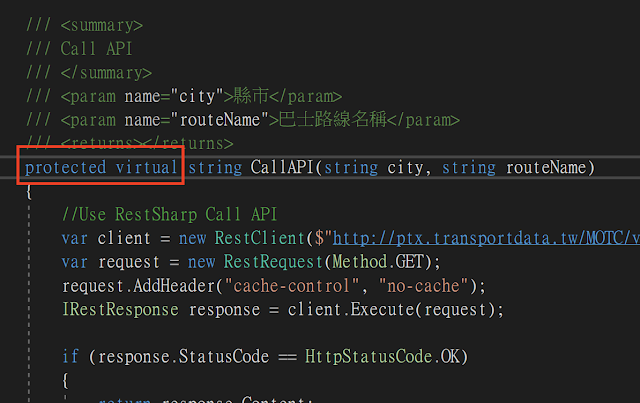Click the "cache-control" string literal
Image resolution: width=640 pixels, height=403 pixels.
(x=291, y=286)
